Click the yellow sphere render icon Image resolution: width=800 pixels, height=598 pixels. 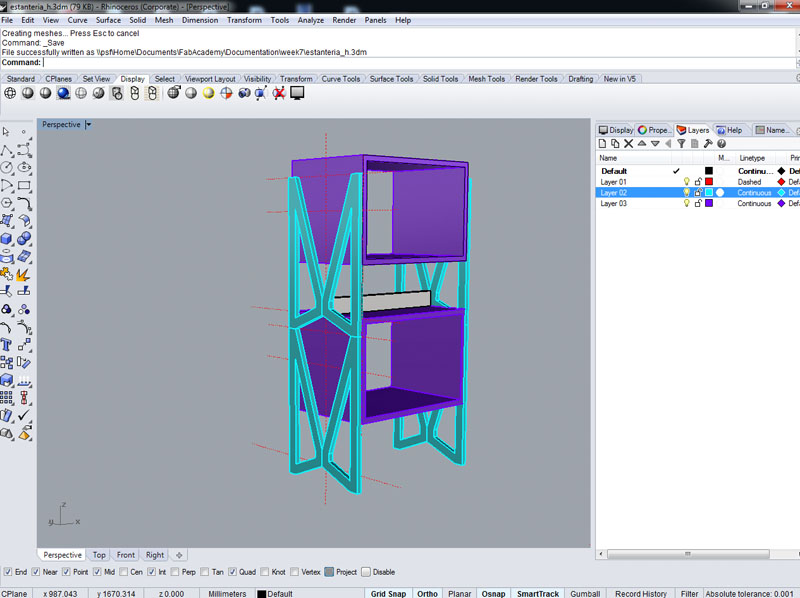tap(208, 93)
